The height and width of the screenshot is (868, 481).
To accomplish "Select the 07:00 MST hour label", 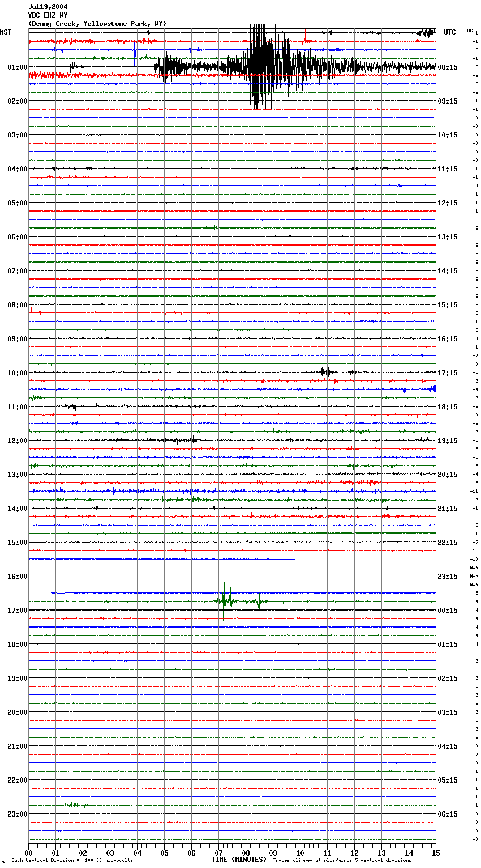I will coord(18,271).
